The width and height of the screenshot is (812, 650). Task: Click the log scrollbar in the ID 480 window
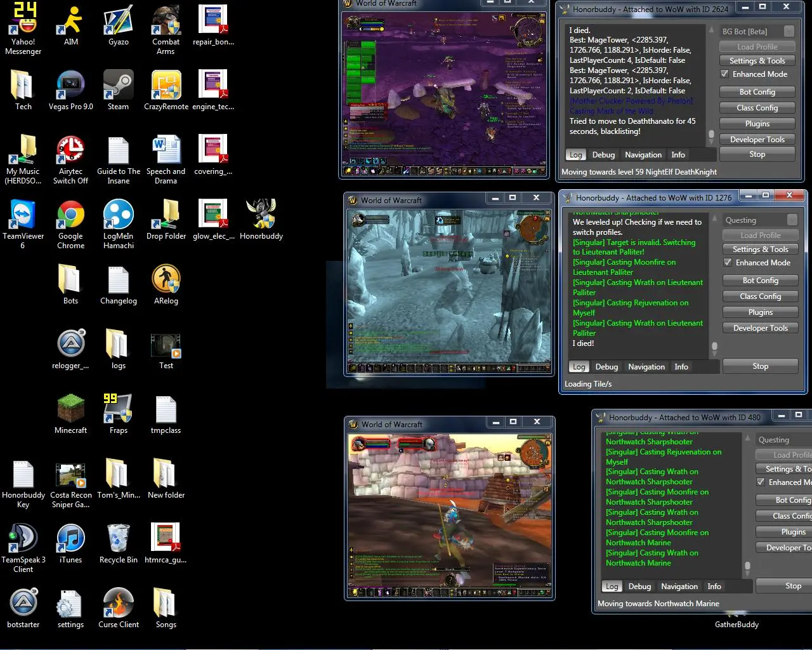click(x=747, y=565)
